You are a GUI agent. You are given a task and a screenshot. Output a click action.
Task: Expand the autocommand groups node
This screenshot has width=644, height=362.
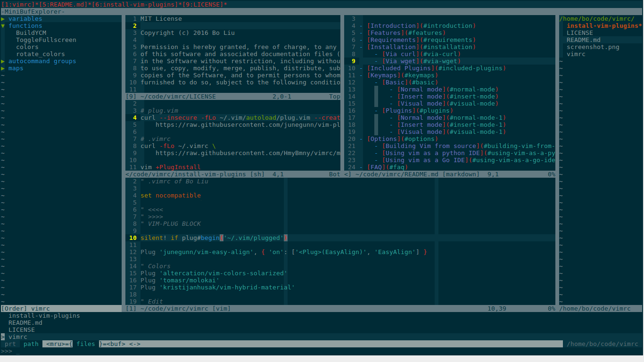(3, 61)
